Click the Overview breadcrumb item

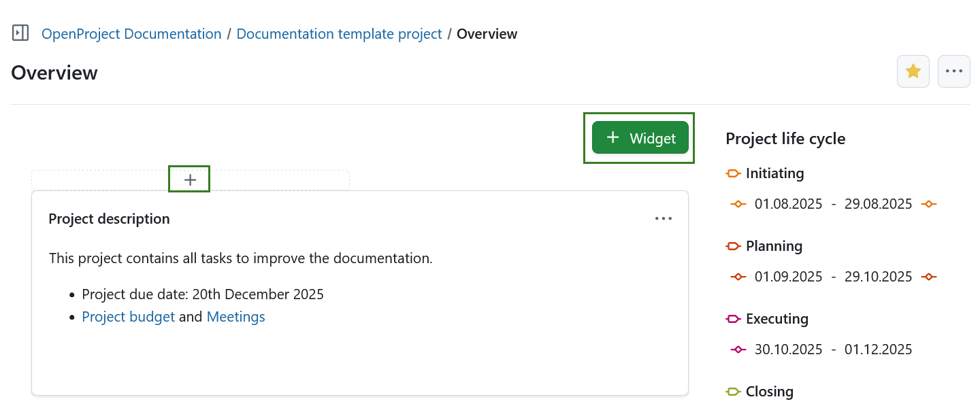[487, 33]
